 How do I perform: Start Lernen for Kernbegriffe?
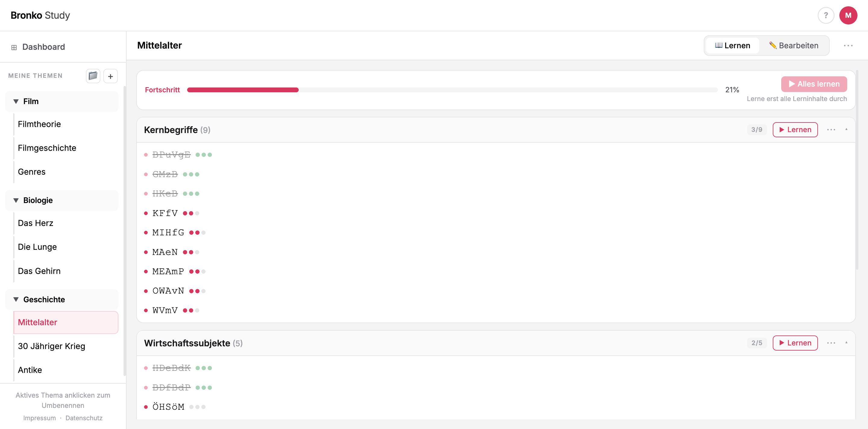[795, 130]
